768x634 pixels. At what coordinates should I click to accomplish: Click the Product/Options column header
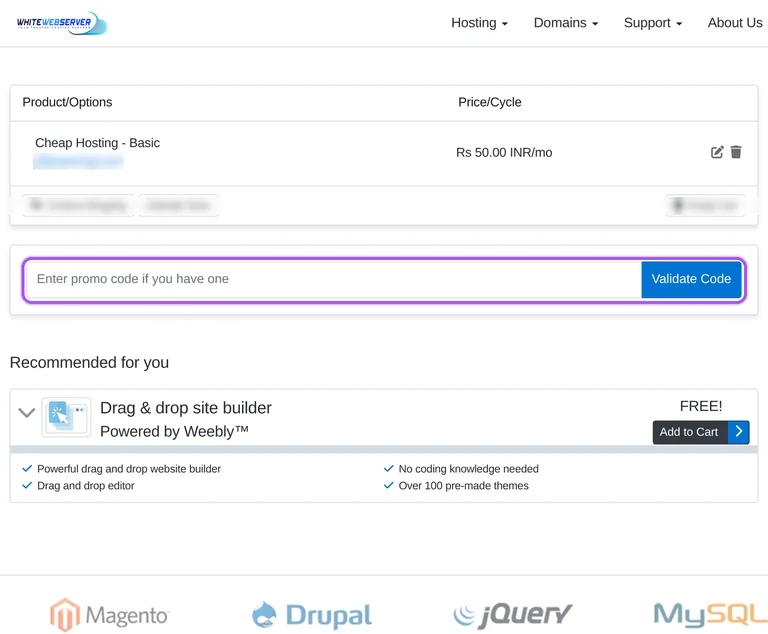point(67,102)
